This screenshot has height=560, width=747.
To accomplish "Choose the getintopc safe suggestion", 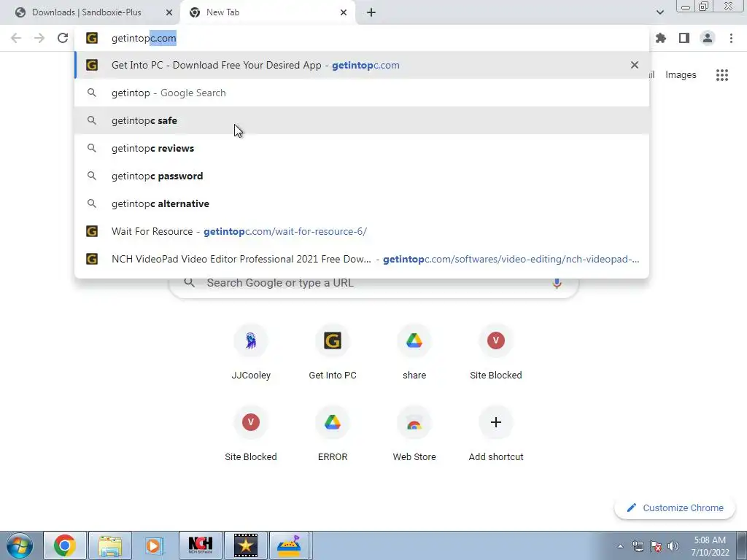I will [362, 120].
